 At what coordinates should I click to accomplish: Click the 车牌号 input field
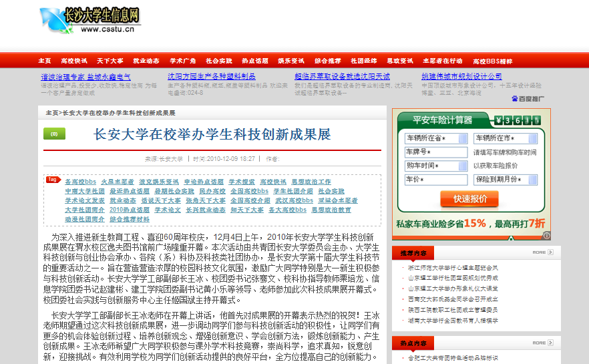[x=436, y=152]
